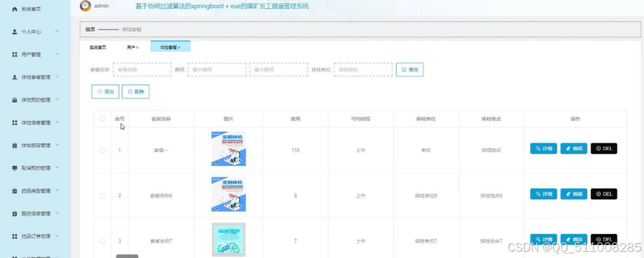Click 首页 in the breadcrumb
The image size is (644, 258).
(90, 29)
